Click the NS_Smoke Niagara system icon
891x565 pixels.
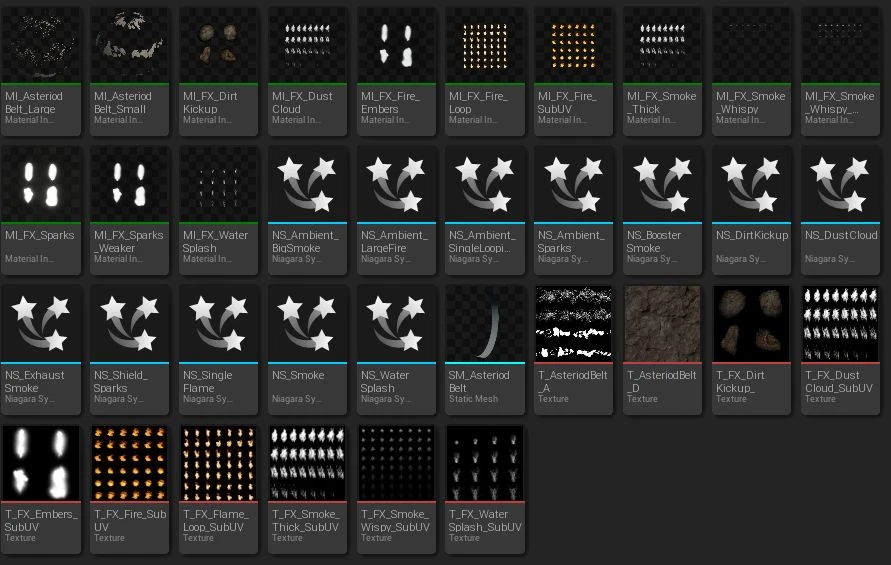[307, 324]
